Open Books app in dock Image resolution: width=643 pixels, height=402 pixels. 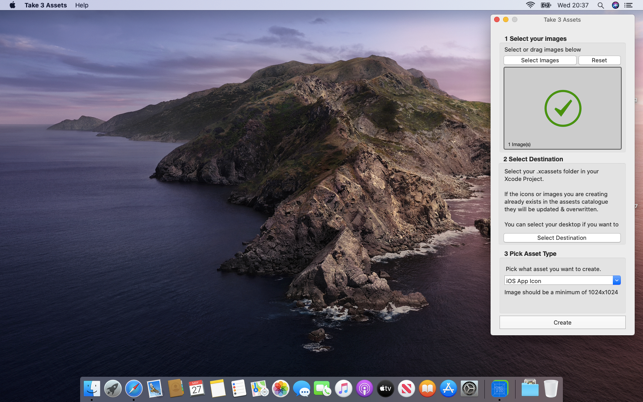click(x=427, y=388)
